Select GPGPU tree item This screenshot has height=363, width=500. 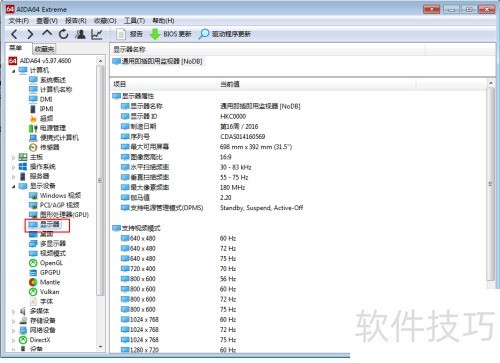point(45,273)
